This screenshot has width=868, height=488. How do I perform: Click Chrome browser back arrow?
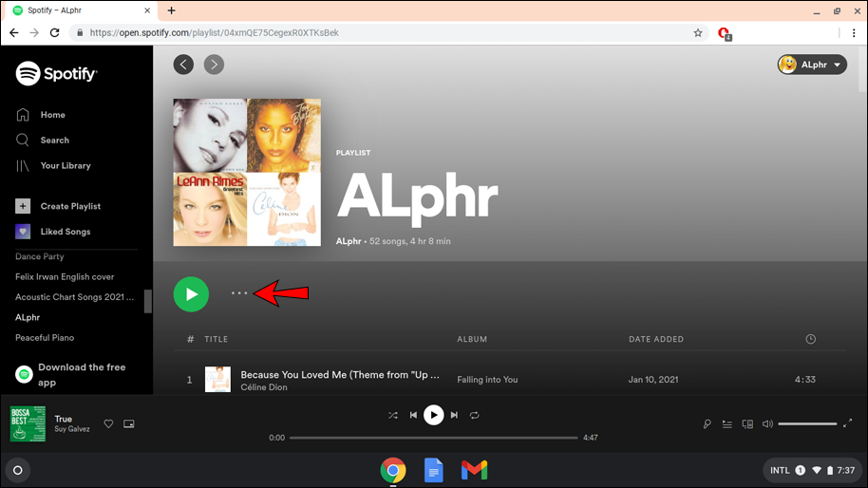coord(14,32)
